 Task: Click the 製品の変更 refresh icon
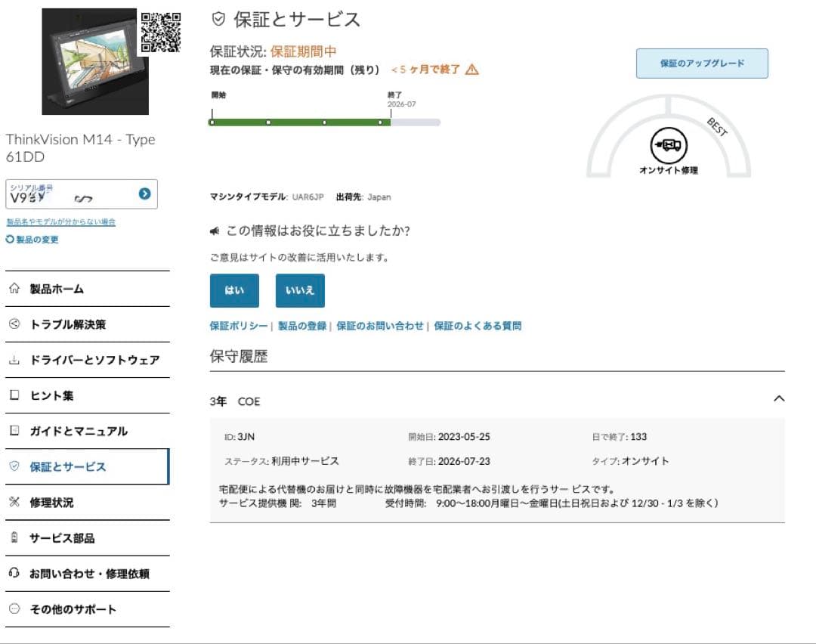pyautogui.click(x=10, y=240)
